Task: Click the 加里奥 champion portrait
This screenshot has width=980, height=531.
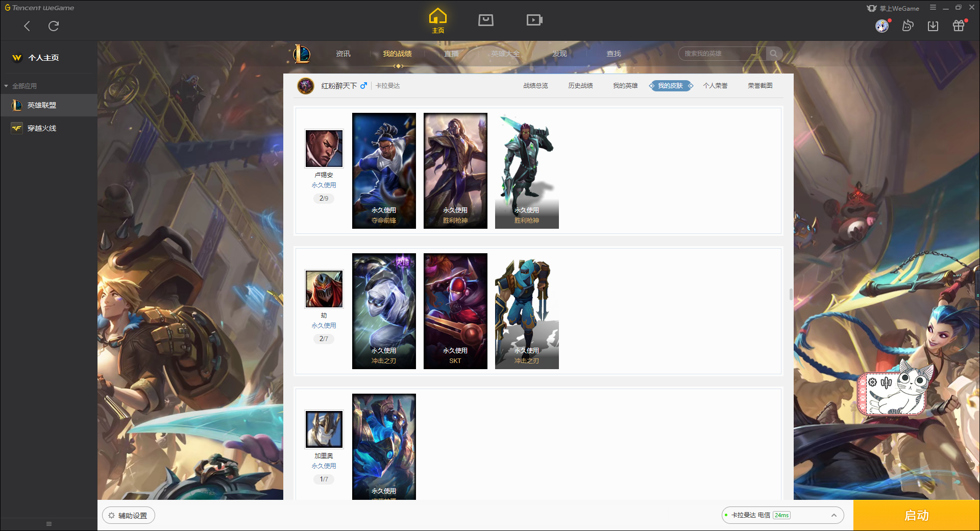Action: tap(324, 429)
